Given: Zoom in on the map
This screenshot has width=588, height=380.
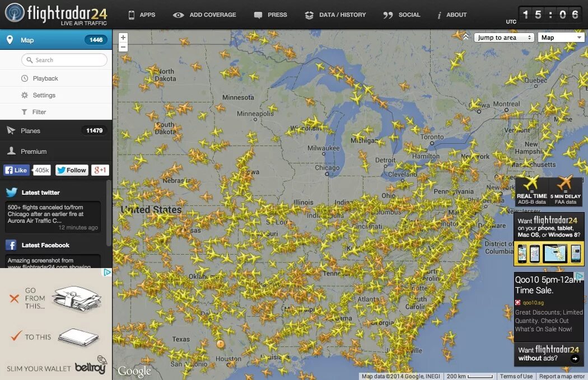Looking at the screenshot, I should coord(123,37).
